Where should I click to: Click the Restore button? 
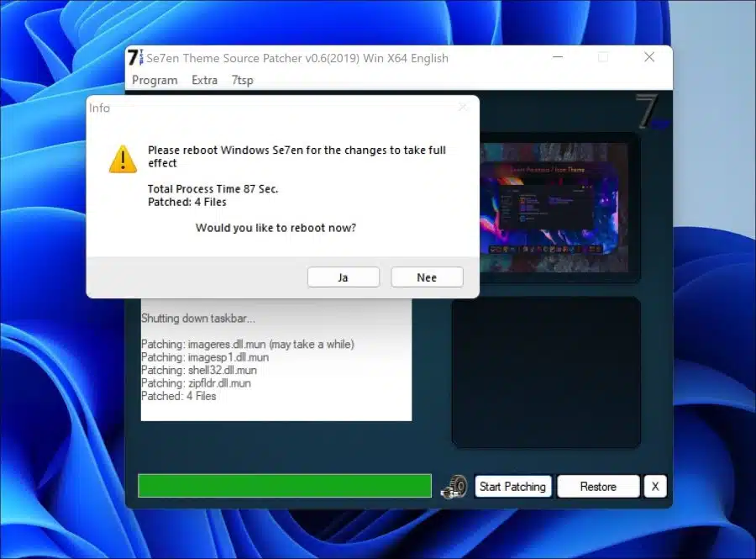pos(598,486)
